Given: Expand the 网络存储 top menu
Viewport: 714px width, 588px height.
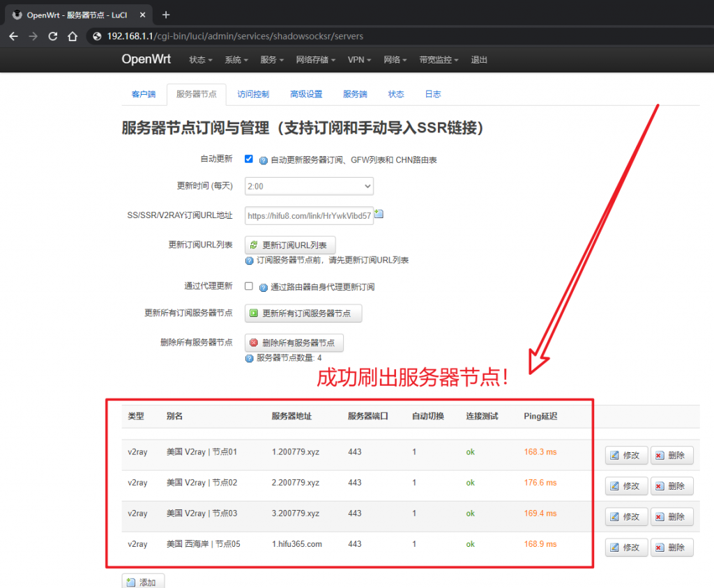Looking at the screenshot, I should [316, 60].
